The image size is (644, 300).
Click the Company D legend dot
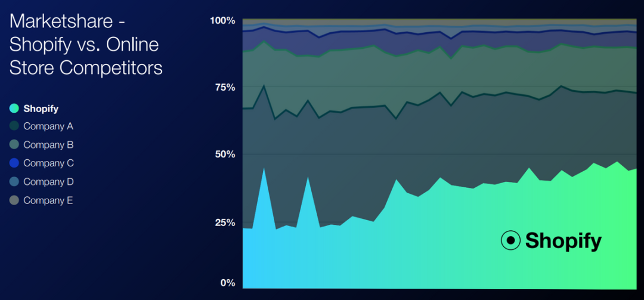[x=14, y=182]
